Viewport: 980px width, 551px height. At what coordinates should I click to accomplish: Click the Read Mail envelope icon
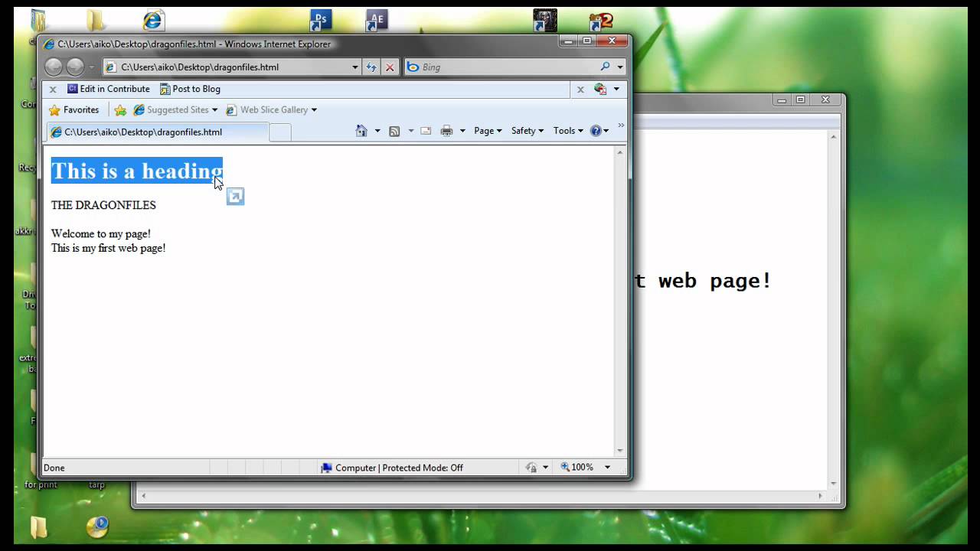click(426, 131)
